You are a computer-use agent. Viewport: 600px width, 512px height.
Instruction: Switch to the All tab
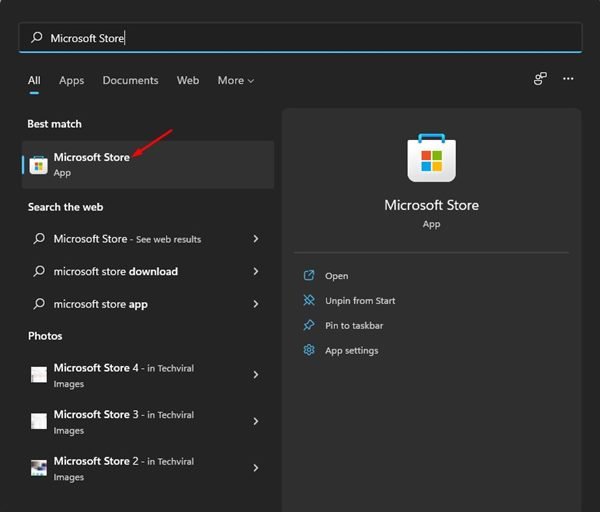[x=34, y=80]
